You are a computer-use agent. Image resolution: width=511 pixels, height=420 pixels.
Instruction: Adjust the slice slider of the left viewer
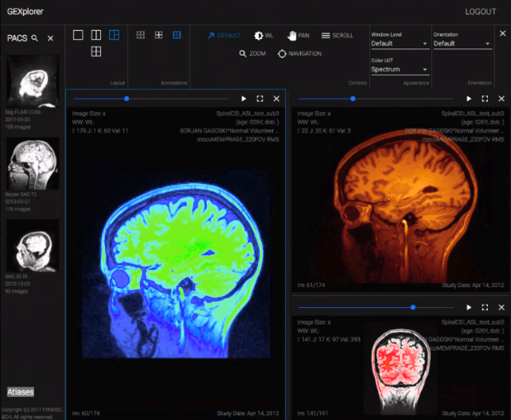[126, 99]
